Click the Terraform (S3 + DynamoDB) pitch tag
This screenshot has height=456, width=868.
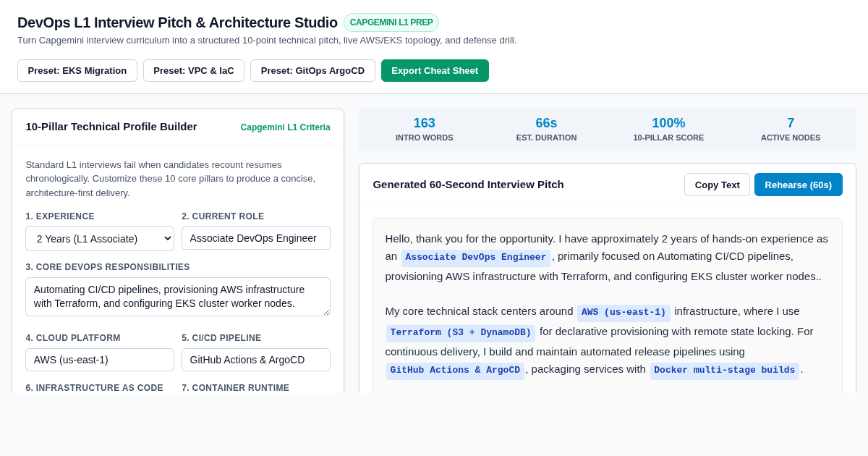(x=461, y=333)
